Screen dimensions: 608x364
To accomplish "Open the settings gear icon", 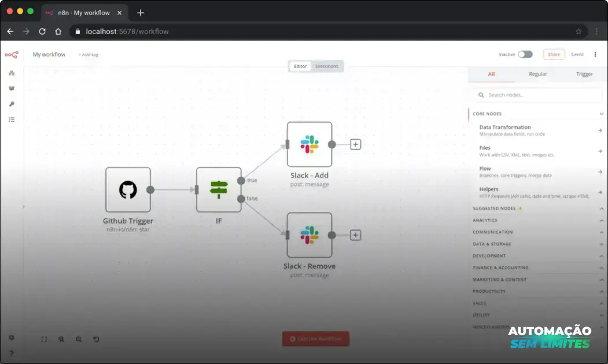I will tap(12, 337).
